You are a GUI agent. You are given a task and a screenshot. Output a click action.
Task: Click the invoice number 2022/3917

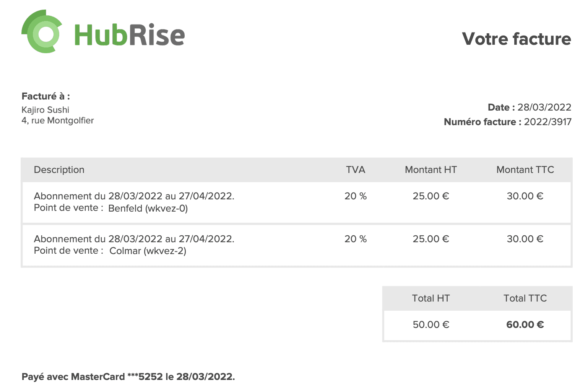click(547, 122)
